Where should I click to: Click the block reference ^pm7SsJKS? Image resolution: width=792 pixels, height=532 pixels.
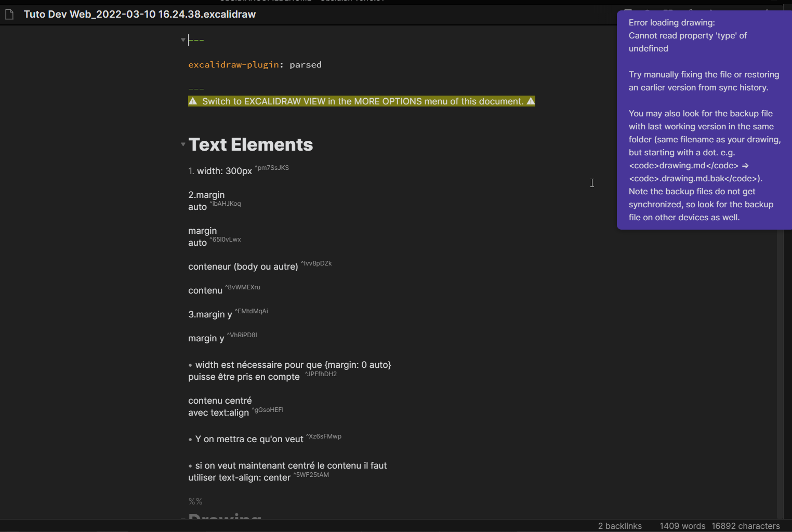point(271,168)
